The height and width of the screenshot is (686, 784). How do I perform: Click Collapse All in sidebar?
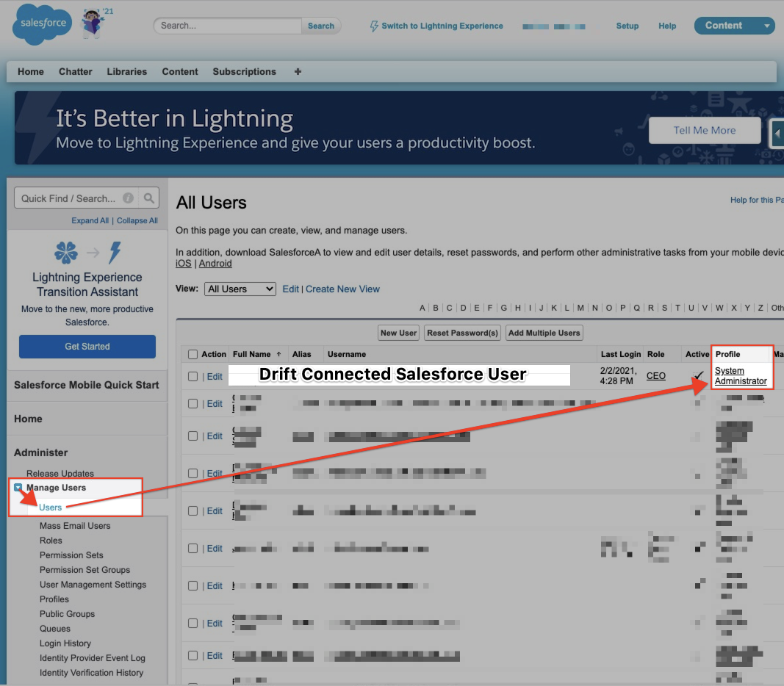[137, 220]
